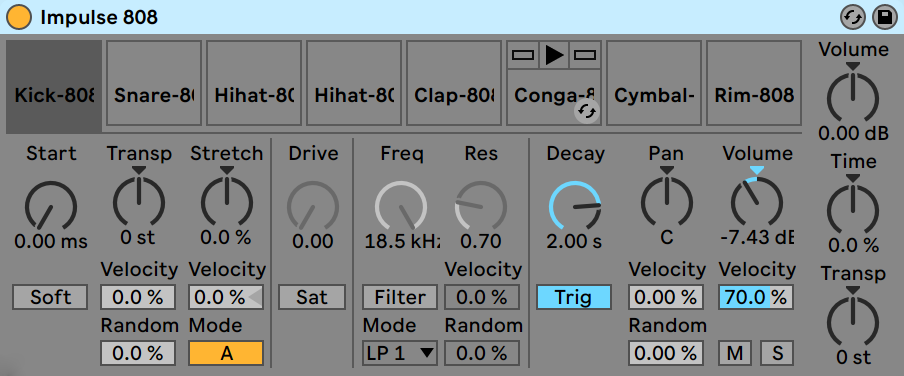
Task: Open the filter Mode LP 1 dropdown
Action: (400, 353)
